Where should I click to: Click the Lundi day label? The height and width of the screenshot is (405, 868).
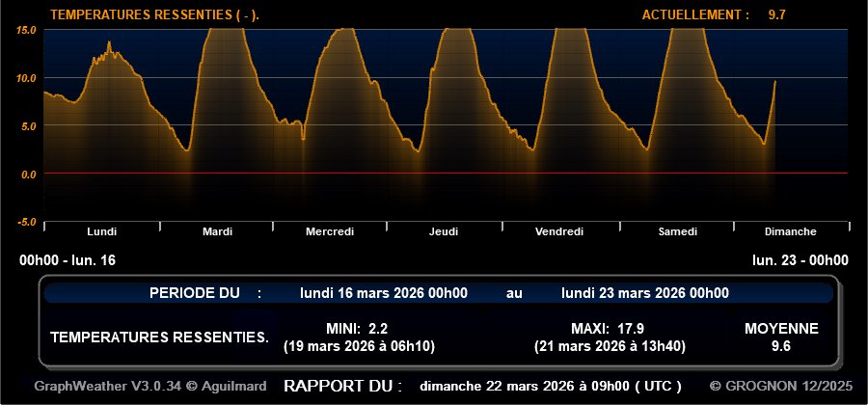(101, 231)
